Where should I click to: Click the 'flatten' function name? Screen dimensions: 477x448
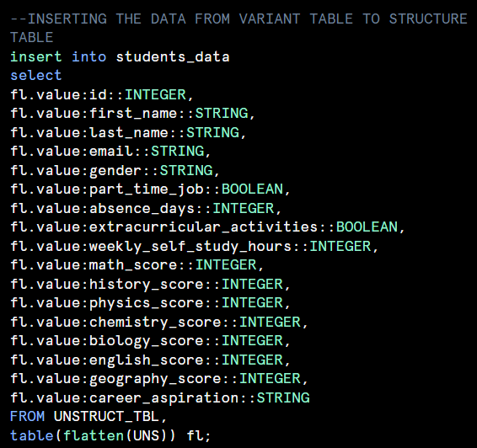click(x=94, y=435)
